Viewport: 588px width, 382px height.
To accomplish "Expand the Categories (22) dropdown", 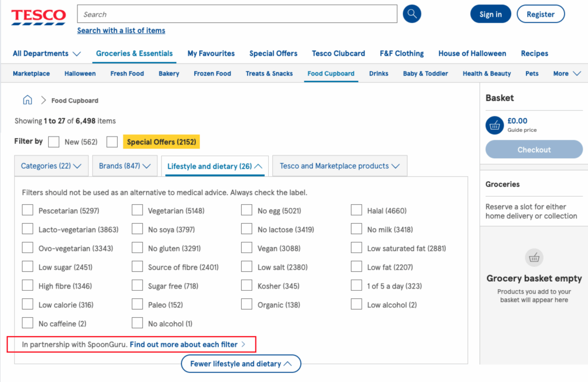I will pyautogui.click(x=51, y=166).
